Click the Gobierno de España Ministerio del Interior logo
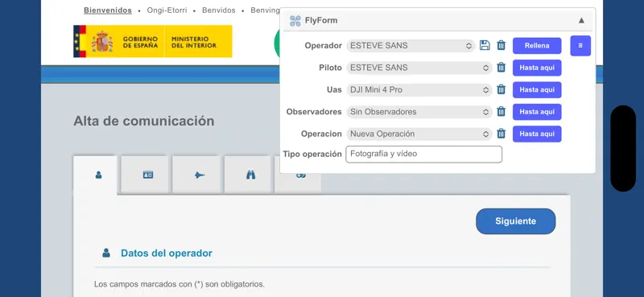 (153, 41)
